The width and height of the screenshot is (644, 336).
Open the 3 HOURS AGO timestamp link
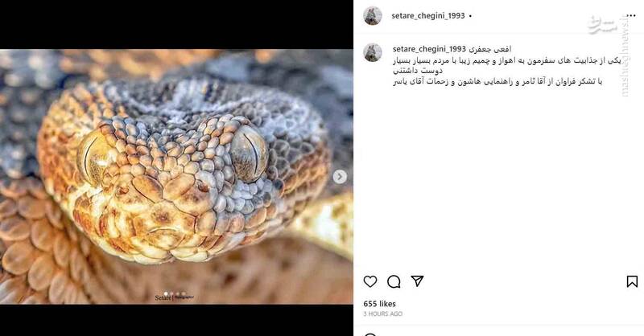coord(383,313)
